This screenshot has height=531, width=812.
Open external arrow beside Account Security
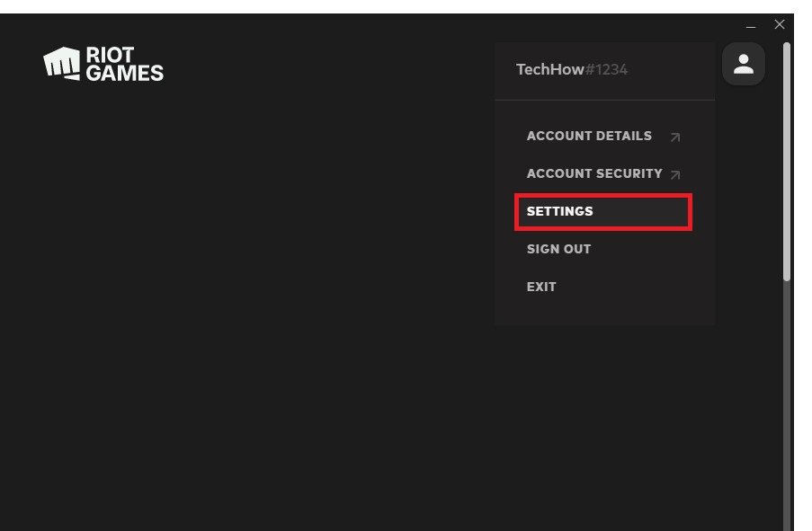point(674,175)
